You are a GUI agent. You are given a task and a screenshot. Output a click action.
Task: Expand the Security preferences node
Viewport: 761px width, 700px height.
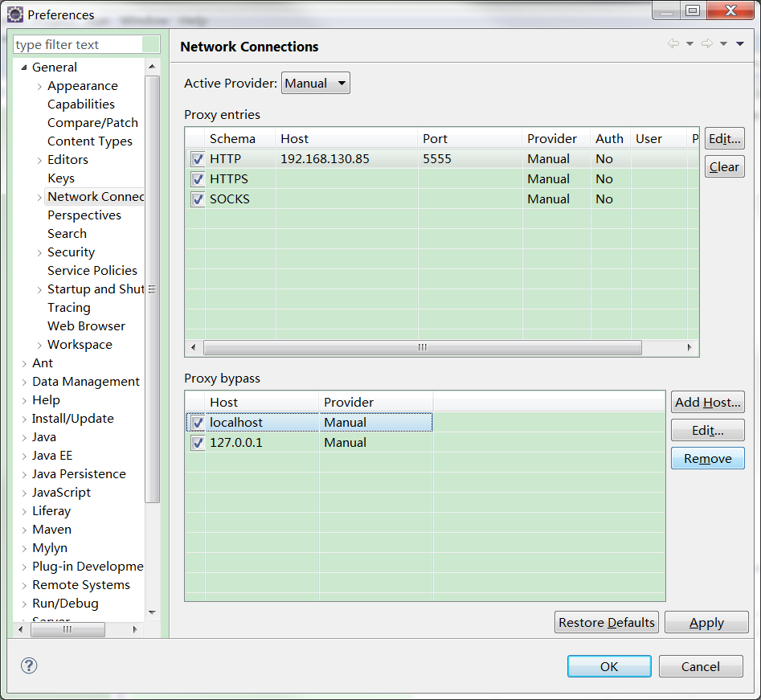pos(39,252)
